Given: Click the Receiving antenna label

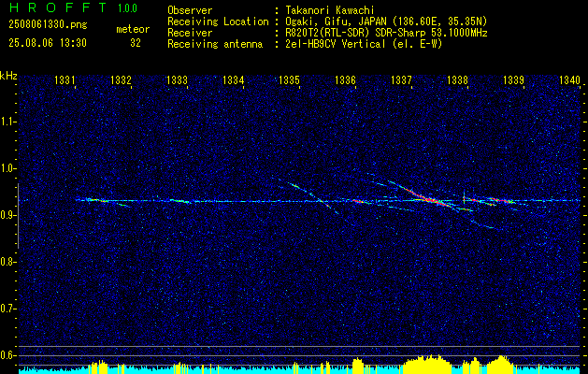Looking at the screenshot, I should (215, 44).
